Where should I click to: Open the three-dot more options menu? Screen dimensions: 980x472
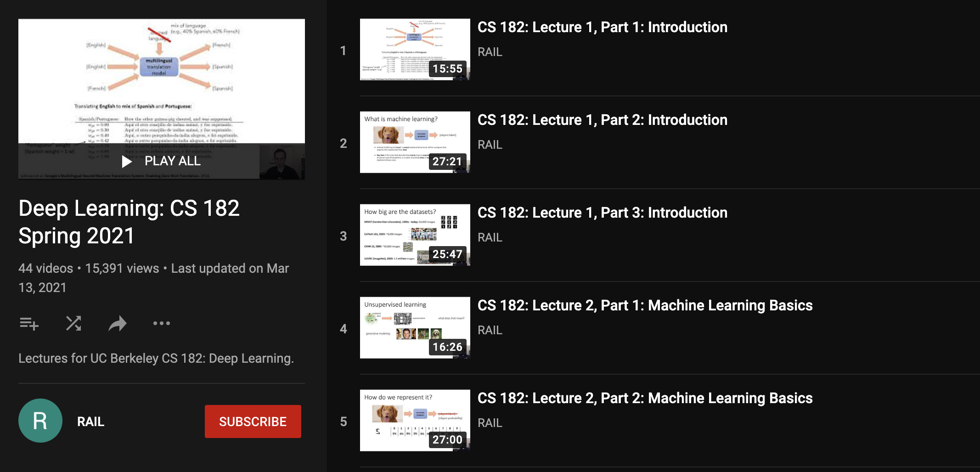(x=161, y=324)
